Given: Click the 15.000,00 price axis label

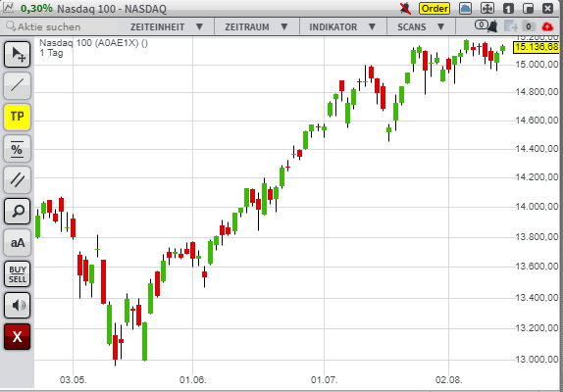Looking at the screenshot, I should [537, 65].
